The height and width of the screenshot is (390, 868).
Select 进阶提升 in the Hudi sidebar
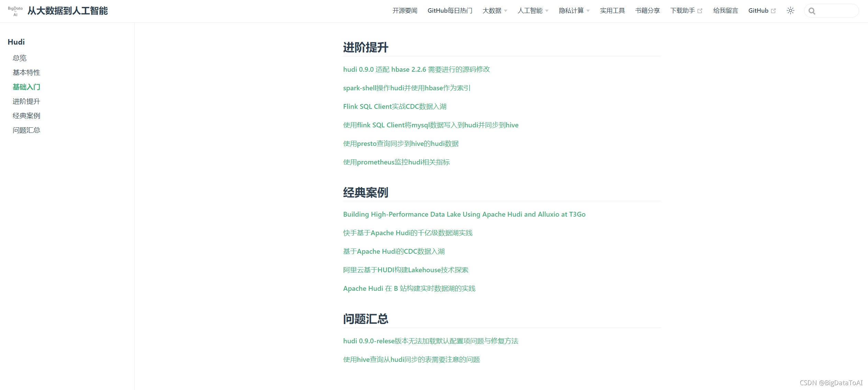pyautogui.click(x=26, y=101)
